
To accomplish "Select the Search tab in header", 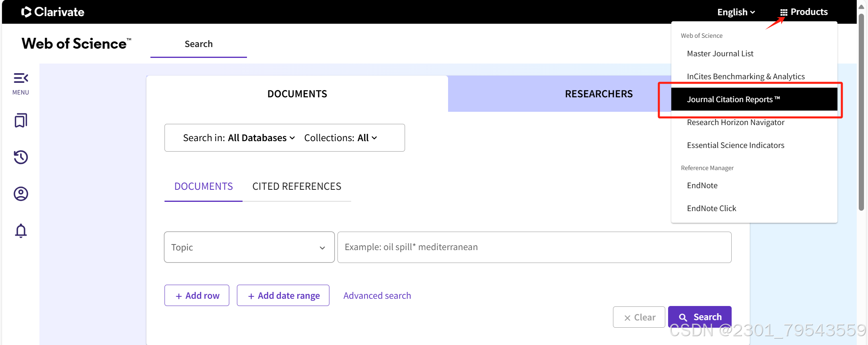I will pyautogui.click(x=199, y=44).
